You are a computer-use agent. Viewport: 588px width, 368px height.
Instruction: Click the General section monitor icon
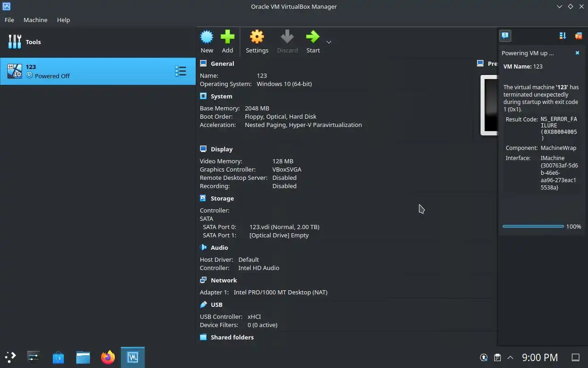[203, 63]
